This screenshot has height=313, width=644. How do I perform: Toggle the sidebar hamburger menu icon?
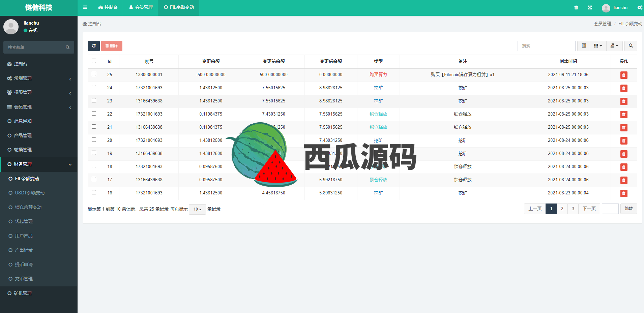coord(85,7)
